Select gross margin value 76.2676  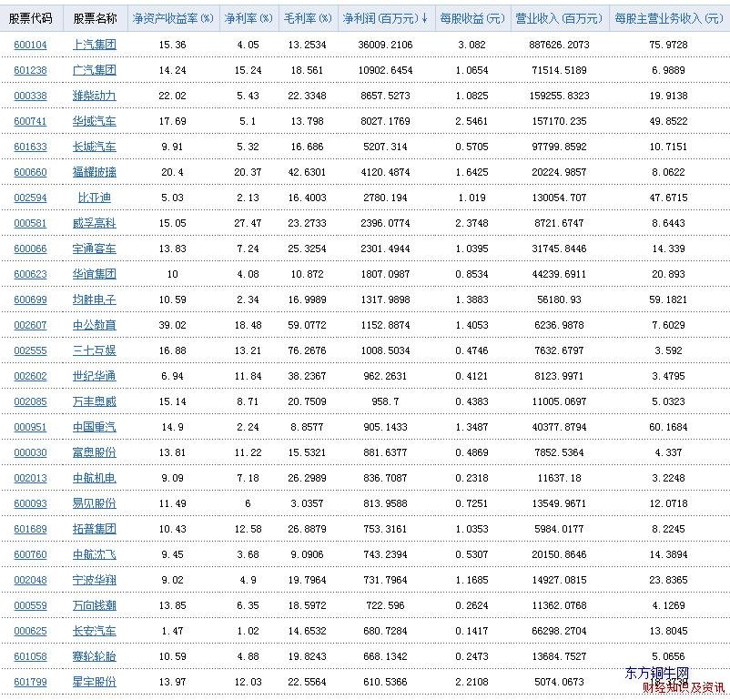[x=308, y=350]
